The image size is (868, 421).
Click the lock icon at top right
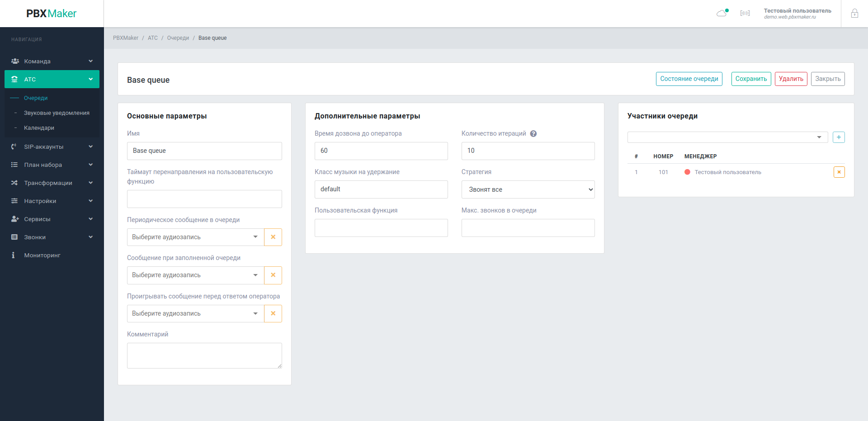click(x=854, y=14)
